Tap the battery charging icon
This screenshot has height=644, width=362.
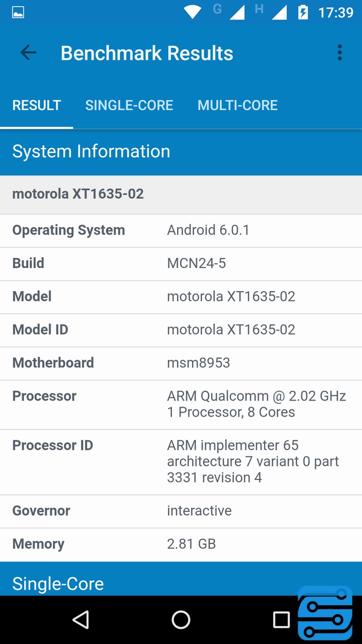pyautogui.click(x=303, y=12)
